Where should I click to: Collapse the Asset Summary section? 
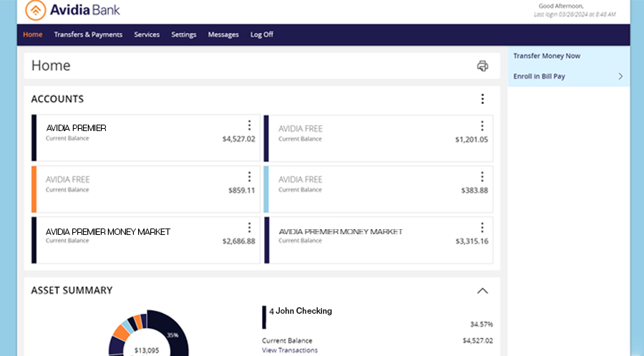[482, 291]
